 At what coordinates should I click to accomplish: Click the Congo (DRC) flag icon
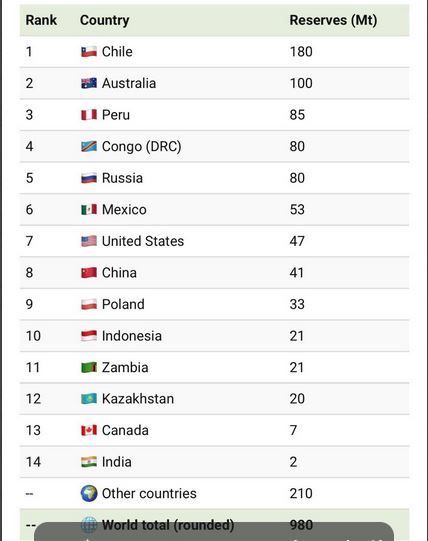89,146
